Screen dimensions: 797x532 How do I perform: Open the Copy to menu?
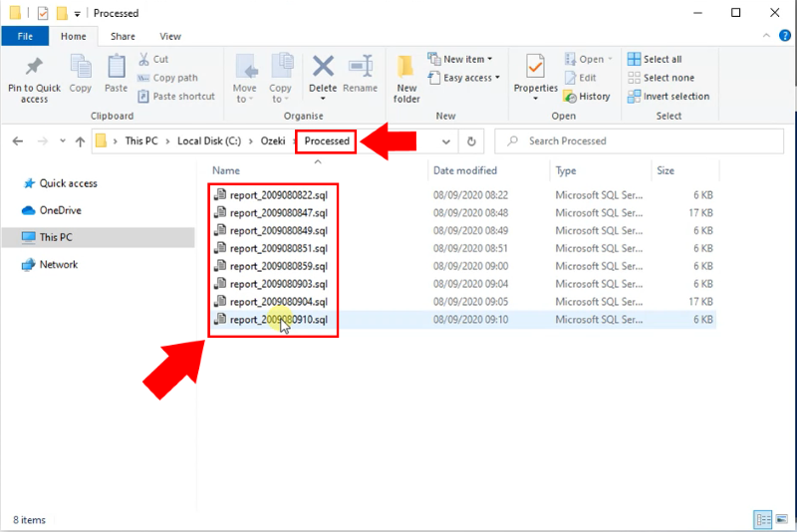[281, 79]
